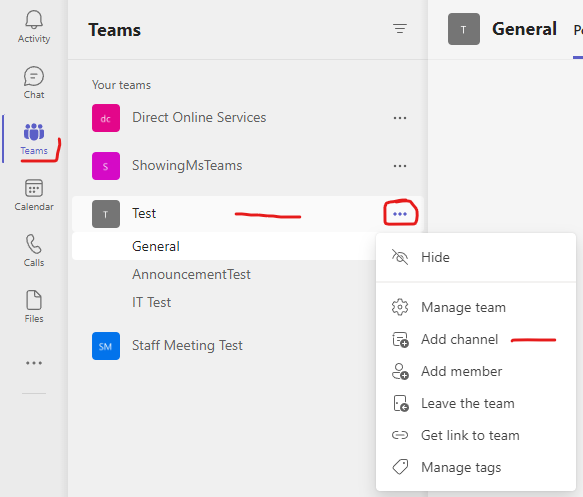The width and height of the screenshot is (583, 497).
Task: Open the Activity bell icon
Action: [x=34, y=20]
